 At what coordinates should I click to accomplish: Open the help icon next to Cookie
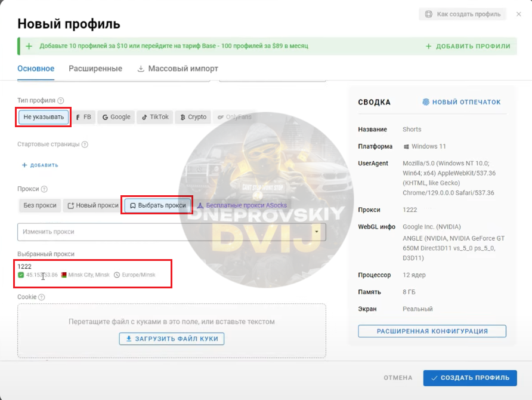point(41,297)
